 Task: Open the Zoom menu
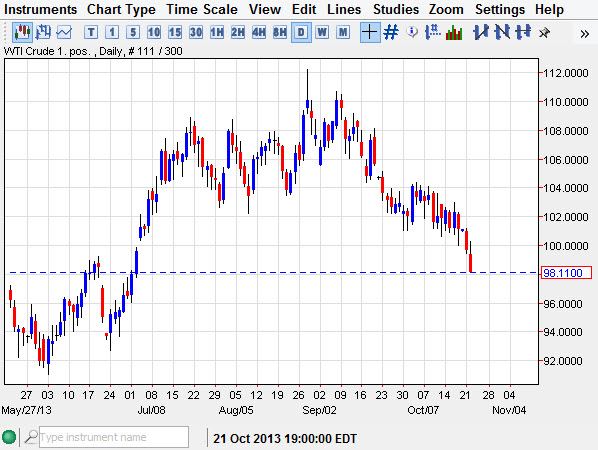[x=446, y=9]
